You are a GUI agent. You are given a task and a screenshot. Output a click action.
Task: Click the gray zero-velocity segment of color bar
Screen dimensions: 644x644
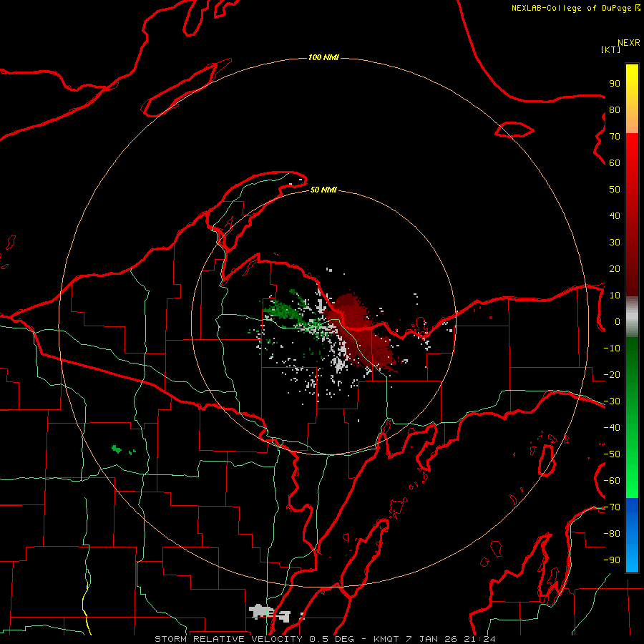(x=632, y=317)
